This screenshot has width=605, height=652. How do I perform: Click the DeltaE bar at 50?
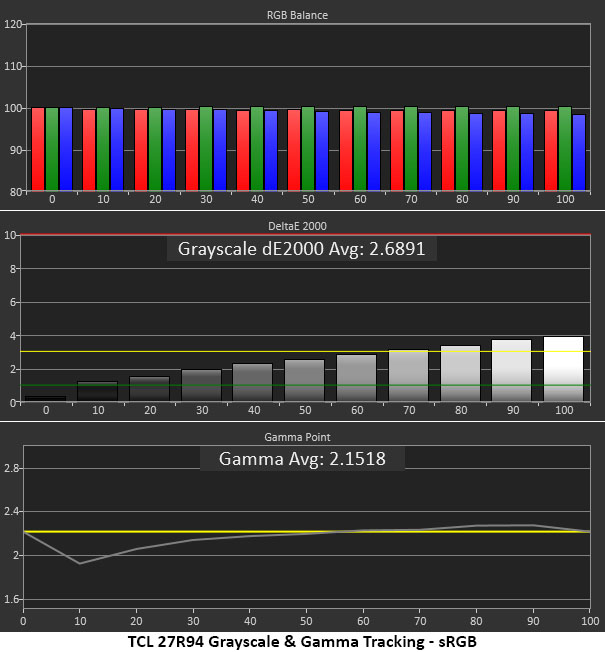(304, 380)
